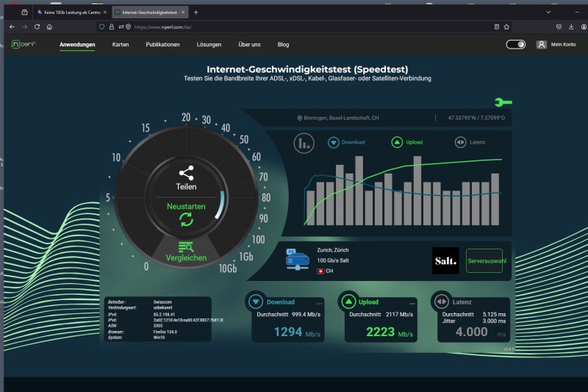Restart the test with the Neustarten icon
Viewport: 588px width, 392px height.
(186, 220)
